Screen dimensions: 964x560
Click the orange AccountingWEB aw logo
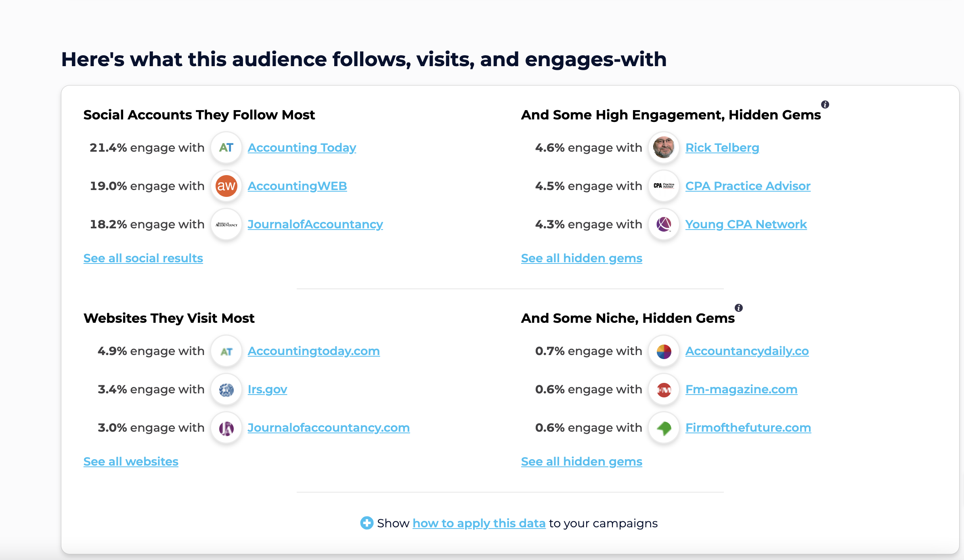point(226,186)
